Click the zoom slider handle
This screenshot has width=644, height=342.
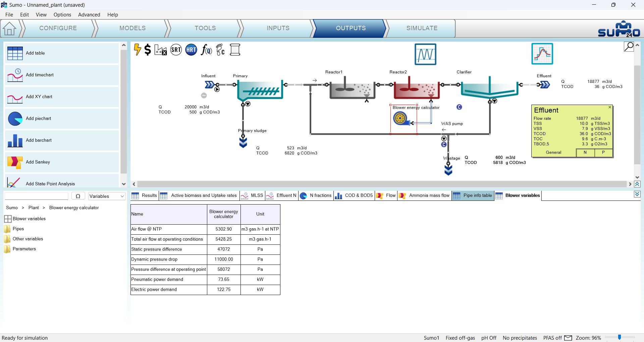620,337
